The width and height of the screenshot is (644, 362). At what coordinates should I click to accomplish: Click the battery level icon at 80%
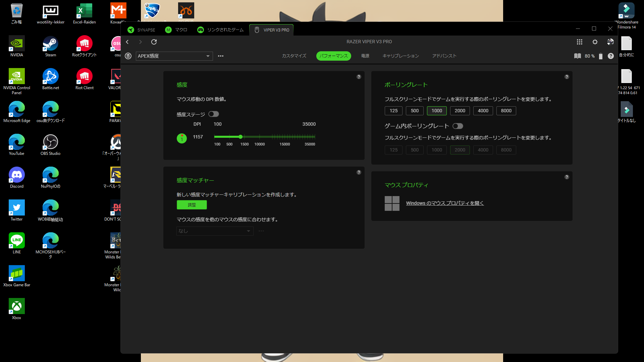tap(601, 56)
